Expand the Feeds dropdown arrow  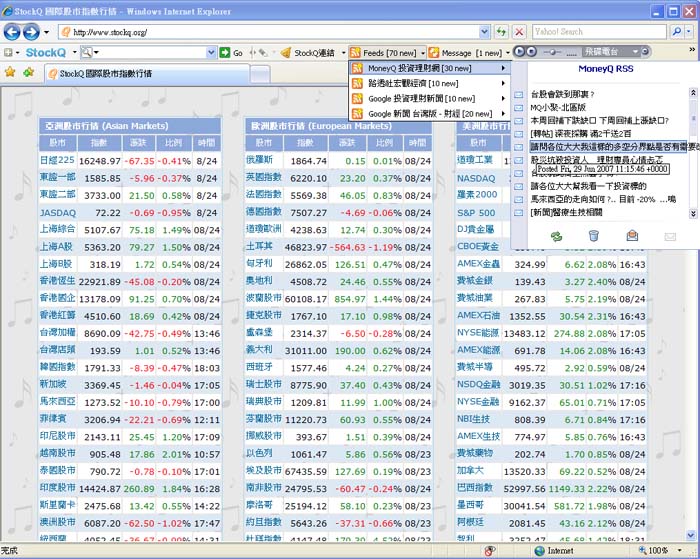[x=423, y=53]
